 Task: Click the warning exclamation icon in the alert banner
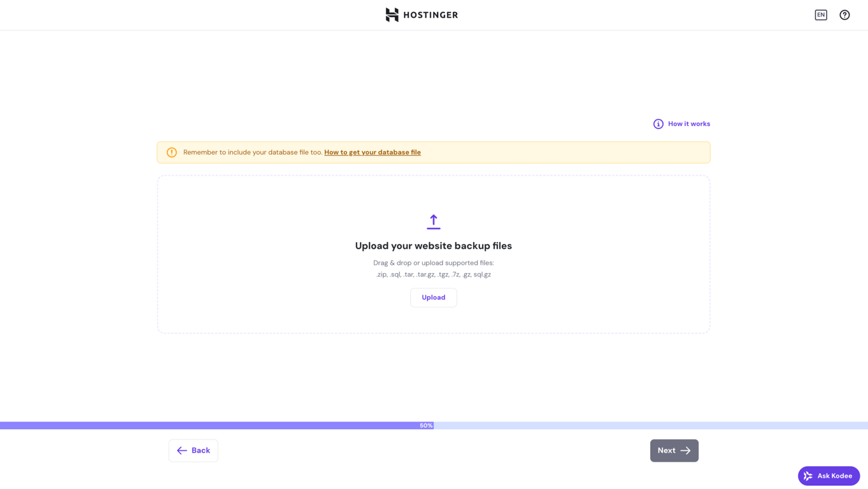pyautogui.click(x=171, y=152)
